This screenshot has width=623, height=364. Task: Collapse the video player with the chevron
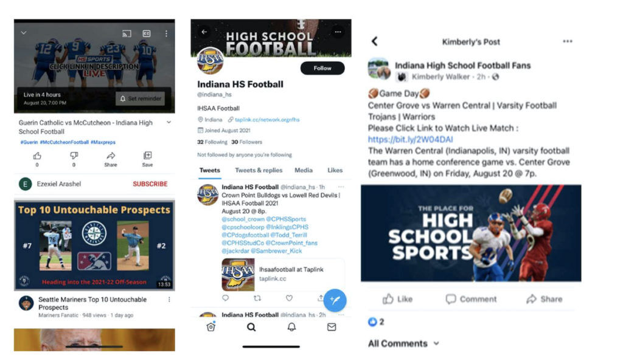24,33
